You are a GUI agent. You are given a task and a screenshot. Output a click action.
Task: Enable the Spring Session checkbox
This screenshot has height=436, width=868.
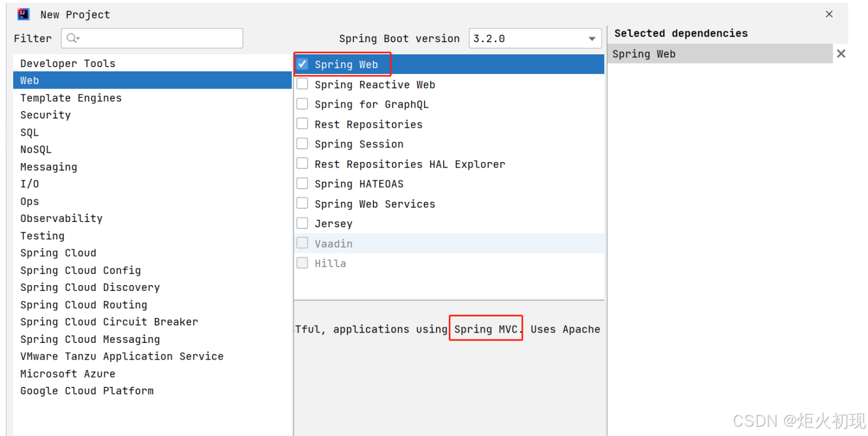(x=302, y=144)
